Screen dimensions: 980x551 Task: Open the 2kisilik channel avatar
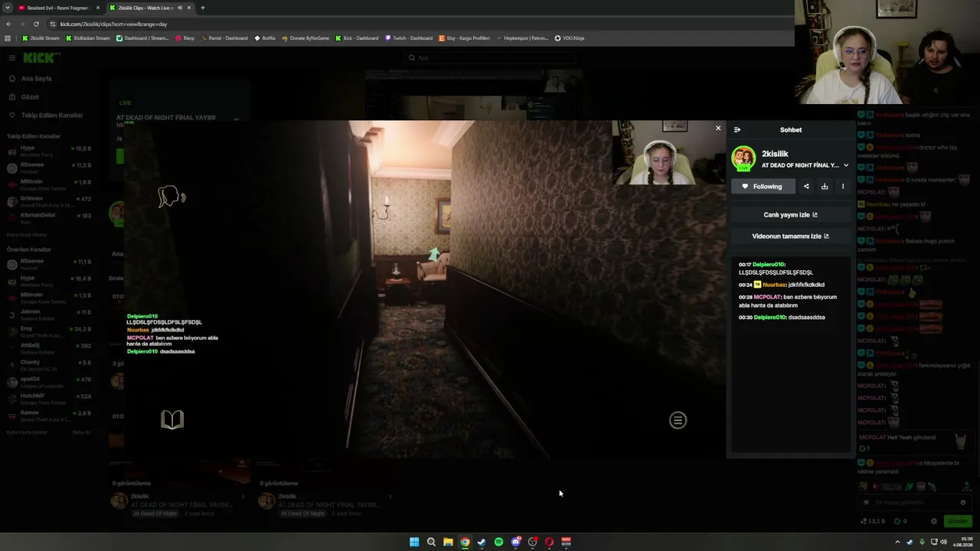743,158
